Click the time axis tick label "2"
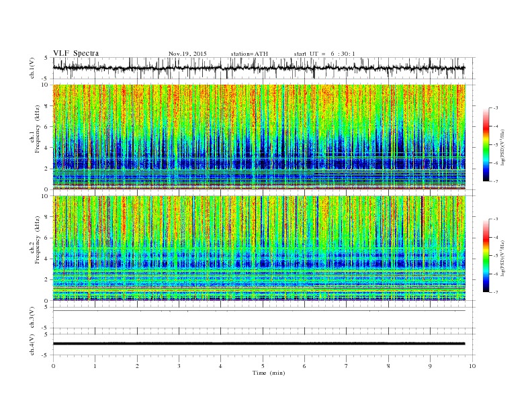The image size is (532, 411). pos(137,366)
